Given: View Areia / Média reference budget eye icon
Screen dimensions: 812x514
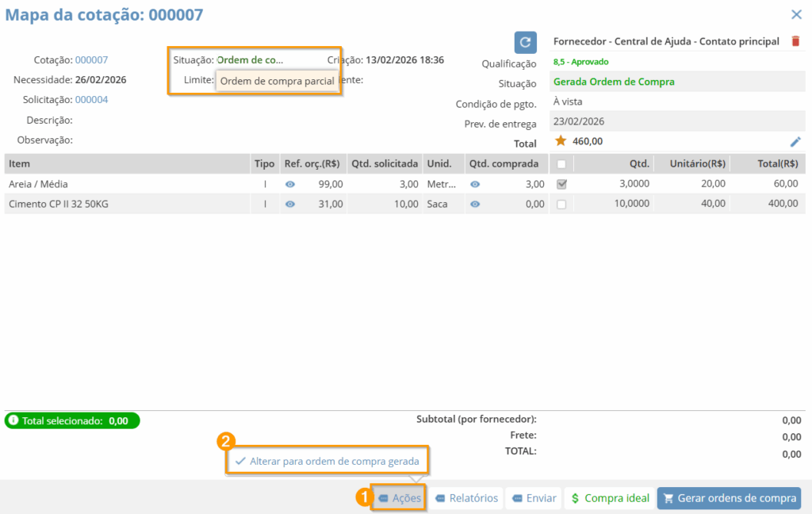Looking at the screenshot, I should tap(290, 184).
